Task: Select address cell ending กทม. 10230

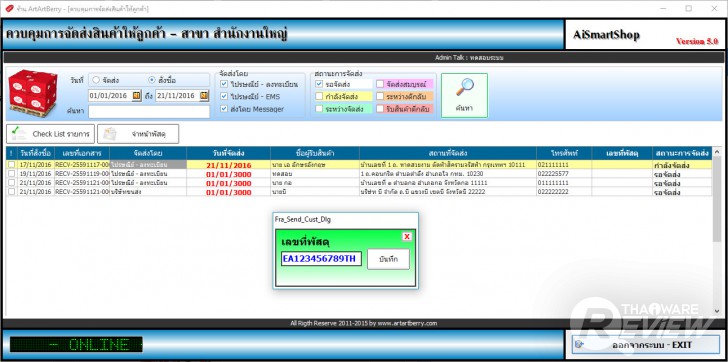Action: click(448, 174)
